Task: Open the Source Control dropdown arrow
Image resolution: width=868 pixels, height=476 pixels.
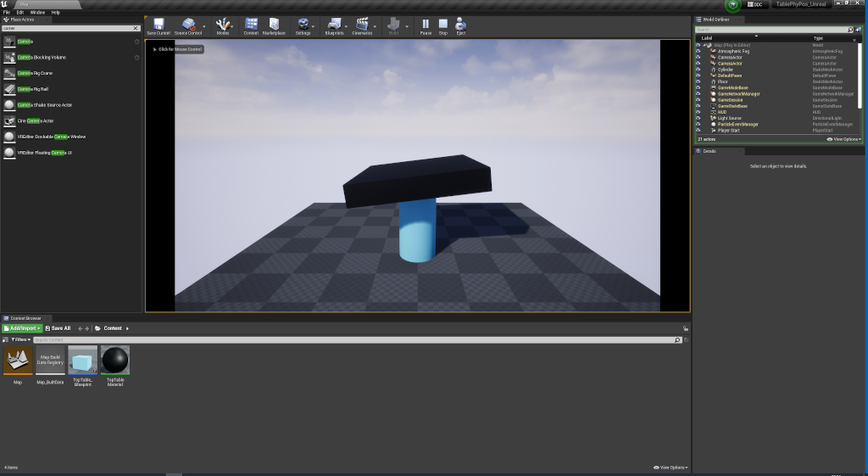Action: coord(204,26)
